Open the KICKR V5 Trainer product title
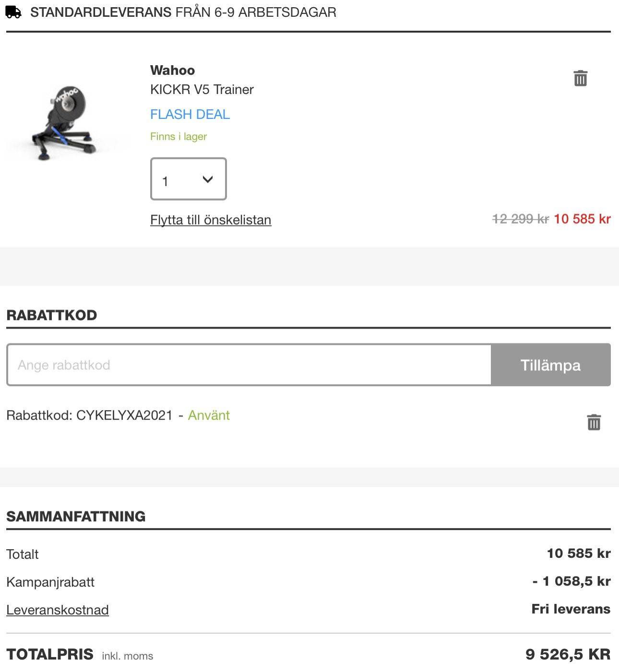The image size is (619, 672). (202, 90)
